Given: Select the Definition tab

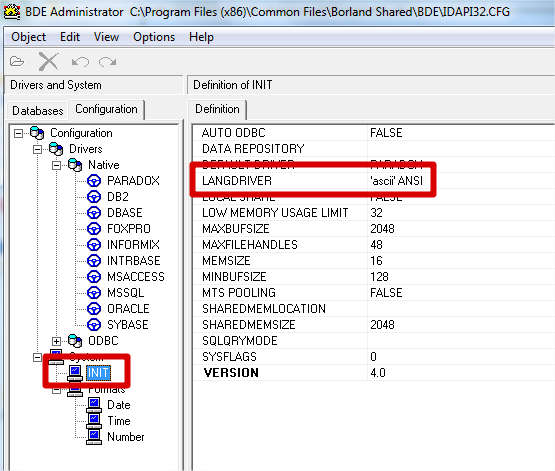Looking at the screenshot, I should [217, 109].
